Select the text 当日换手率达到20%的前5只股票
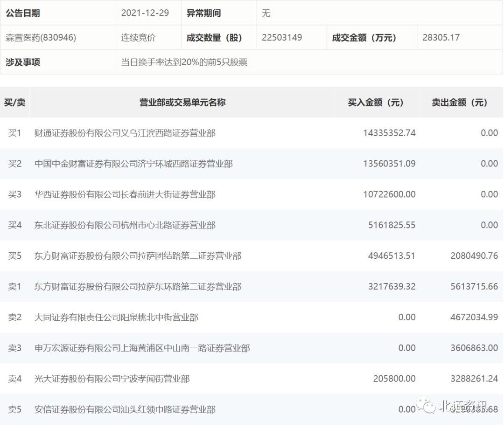The height and width of the screenshot is (428, 504). click(x=184, y=62)
